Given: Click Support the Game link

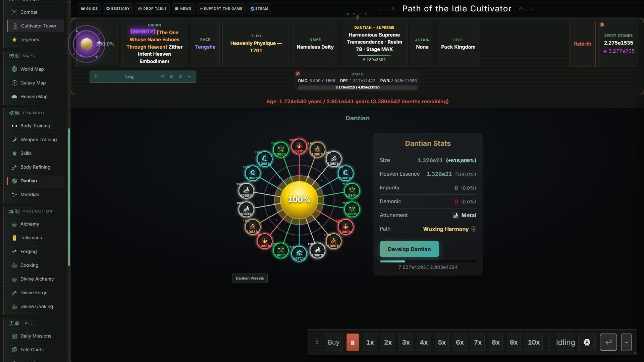Looking at the screenshot, I should [221, 9].
